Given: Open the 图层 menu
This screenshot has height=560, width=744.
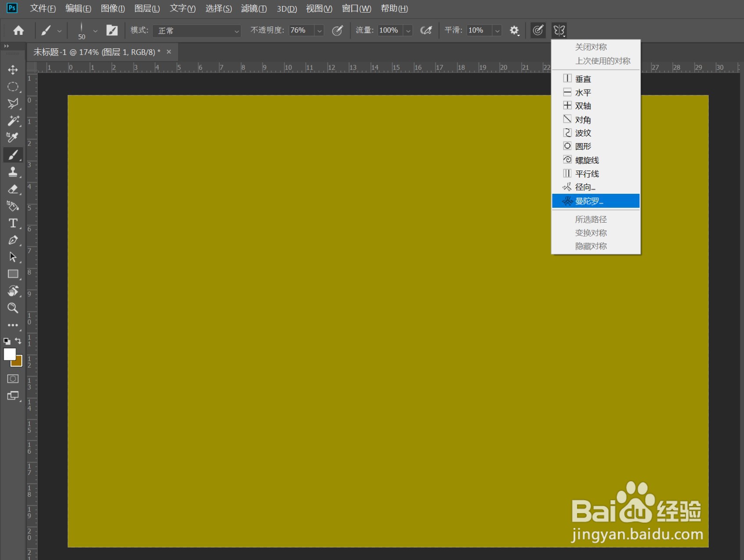Looking at the screenshot, I should [147, 8].
